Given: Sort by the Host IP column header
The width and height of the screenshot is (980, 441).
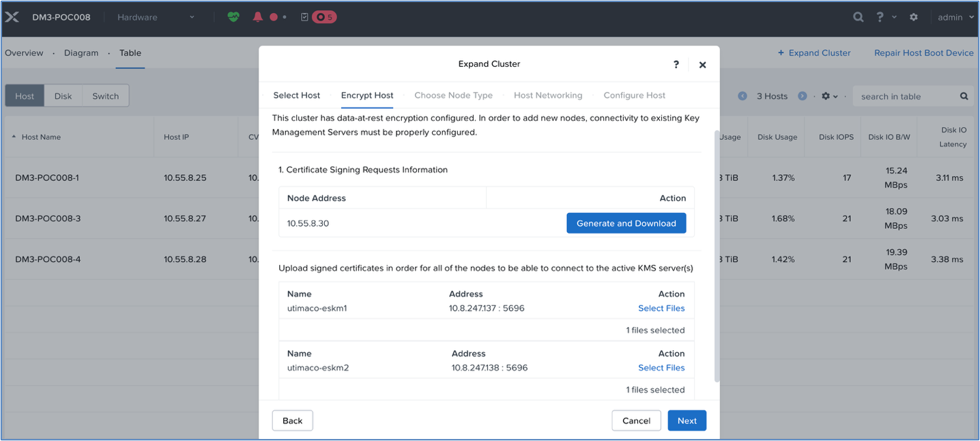Looking at the screenshot, I should click(x=176, y=137).
